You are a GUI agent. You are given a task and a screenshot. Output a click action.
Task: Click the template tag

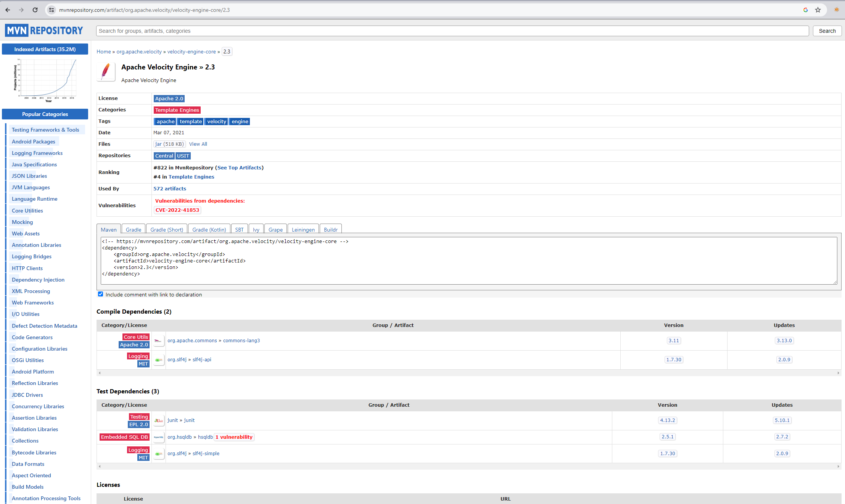point(191,121)
